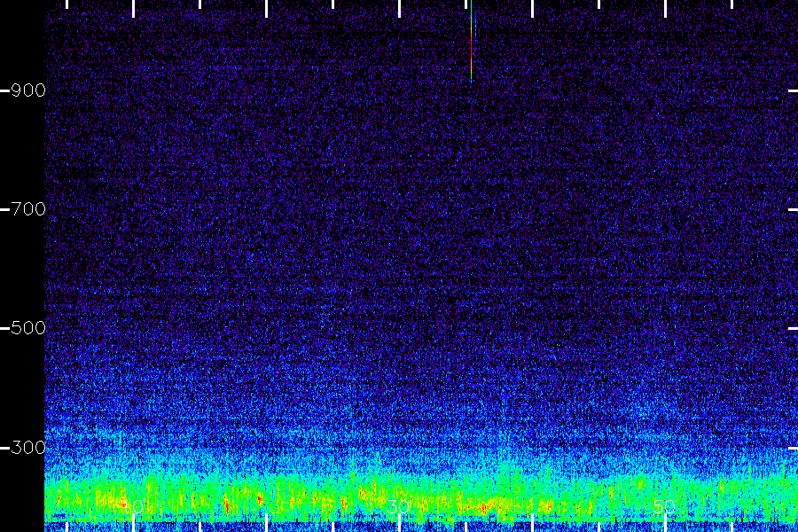Click the 10 time axis label
This screenshot has height=532, width=798.
tap(132, 506)
